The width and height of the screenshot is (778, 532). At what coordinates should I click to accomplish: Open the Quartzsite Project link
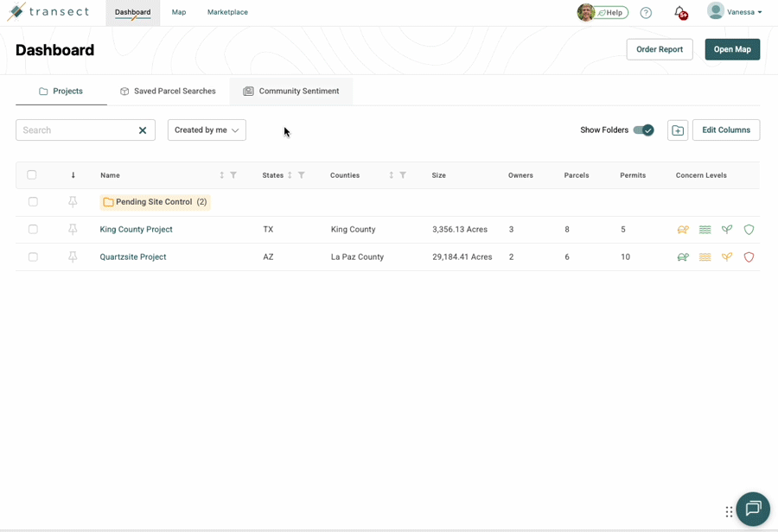pos(133,256)
